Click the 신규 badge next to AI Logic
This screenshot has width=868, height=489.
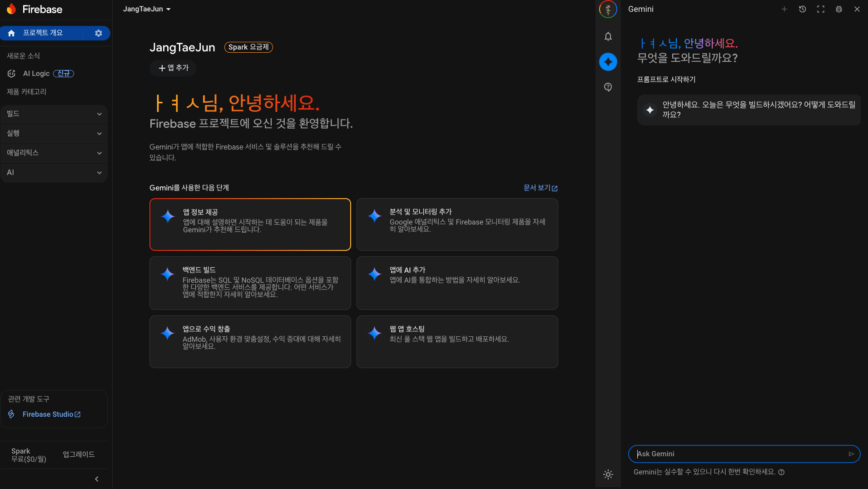click(64, 74)
